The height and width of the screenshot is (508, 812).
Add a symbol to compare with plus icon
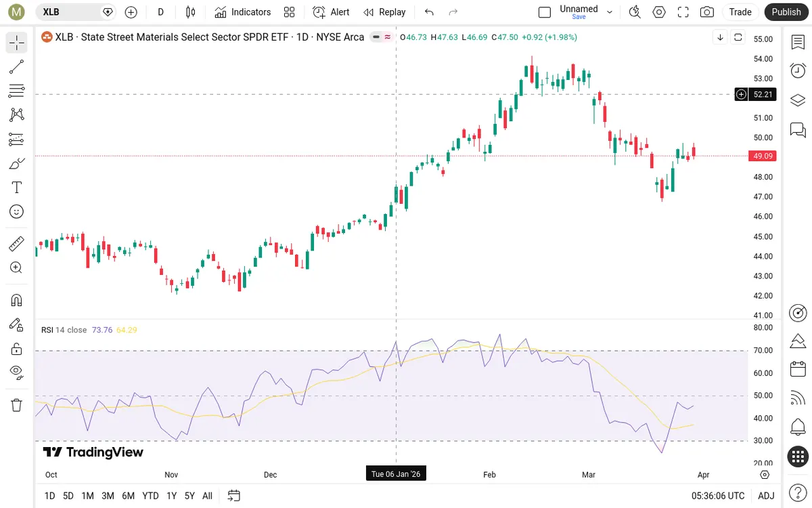pyautogui.click(x=131, y=12)
